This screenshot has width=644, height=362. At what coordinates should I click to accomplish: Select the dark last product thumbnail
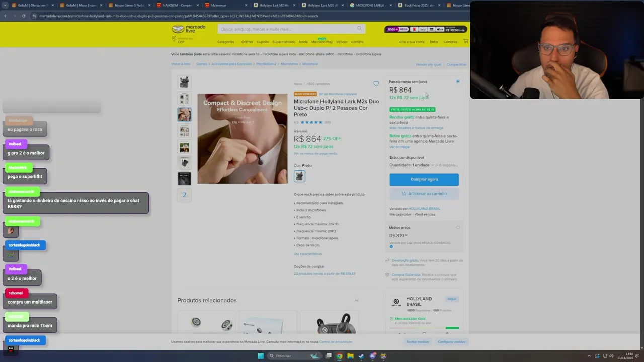(184, 178)
